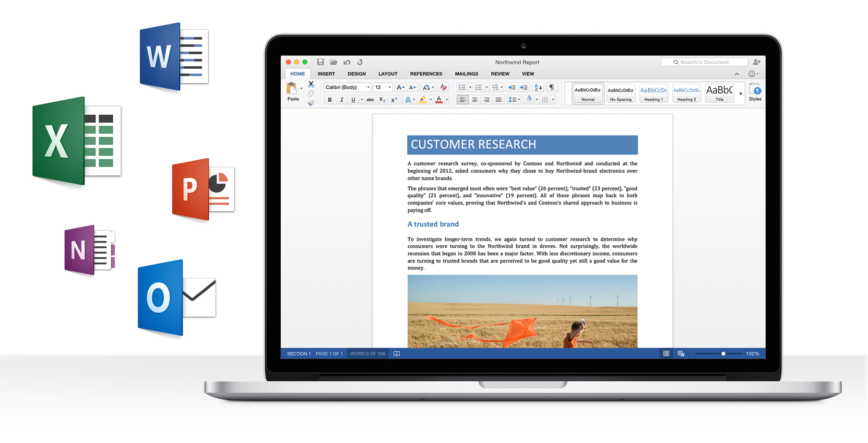Click the Save icon in title bar
This screenshot has width=868, height=443.
click(x=320, y=62)
